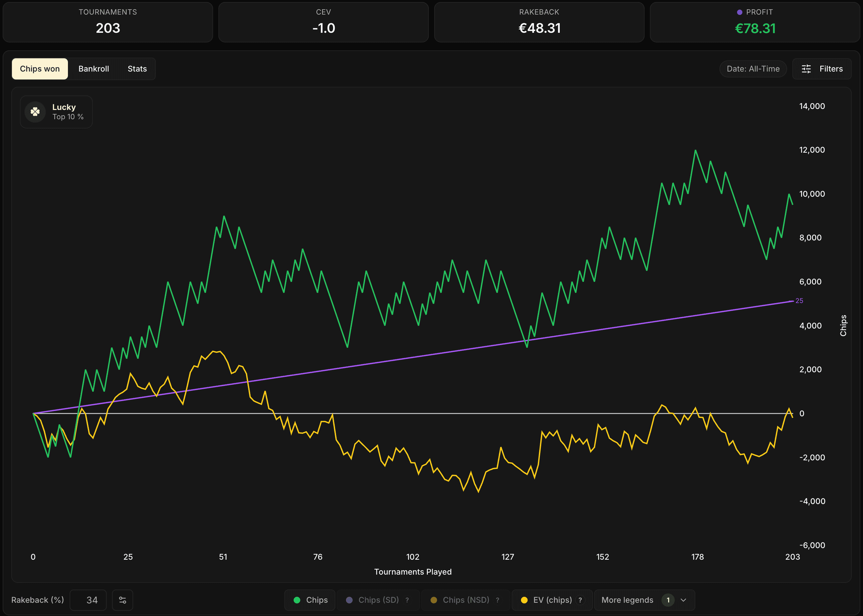Open the Date: All-Time selector

pyautogui.click(x=753, y=69)
